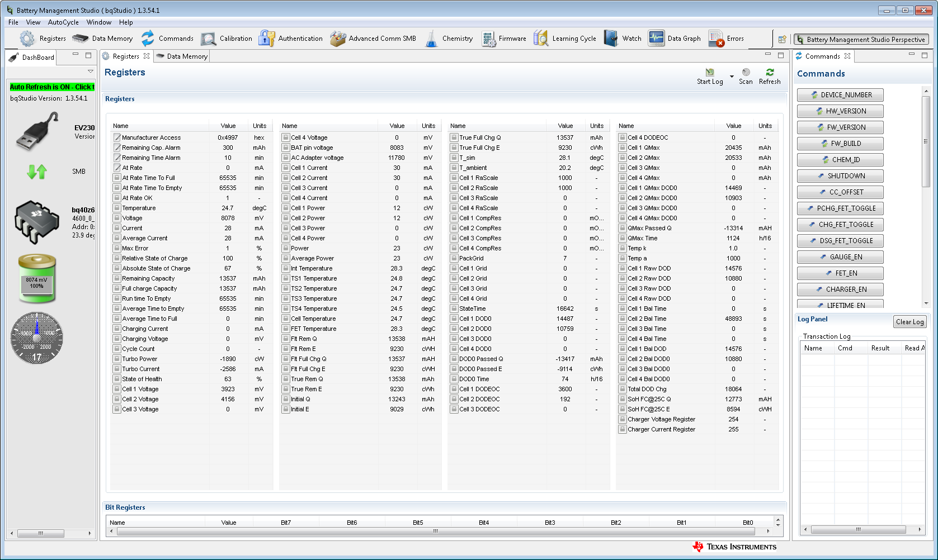This screenshot has height=560, width=938.
Task: Click the Battery Management Studio Perspective button
Action: click(861, 39)
